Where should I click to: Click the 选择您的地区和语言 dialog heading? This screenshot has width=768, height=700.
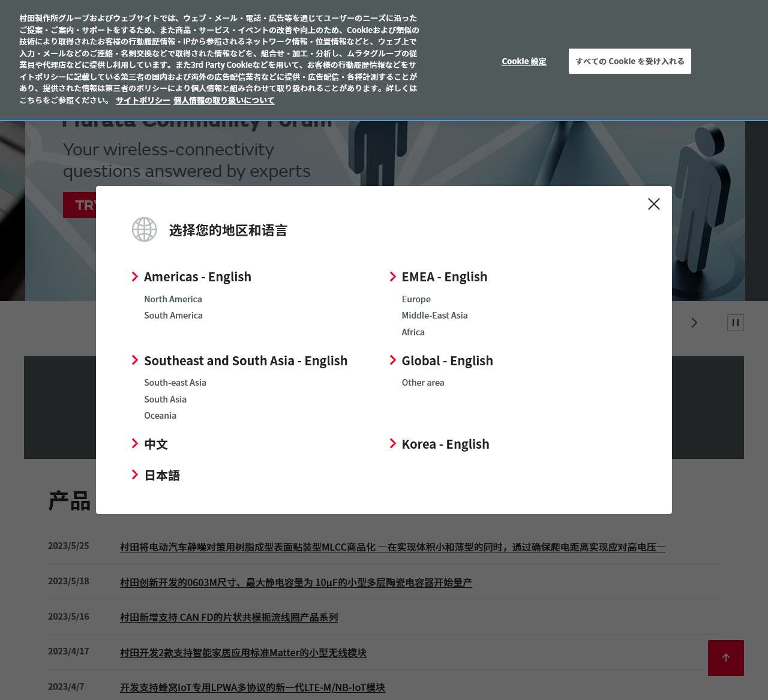[228, 230]
